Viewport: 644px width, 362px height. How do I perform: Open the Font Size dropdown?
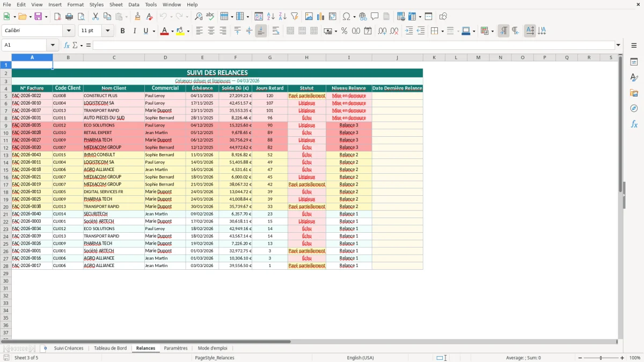[108, 31]
